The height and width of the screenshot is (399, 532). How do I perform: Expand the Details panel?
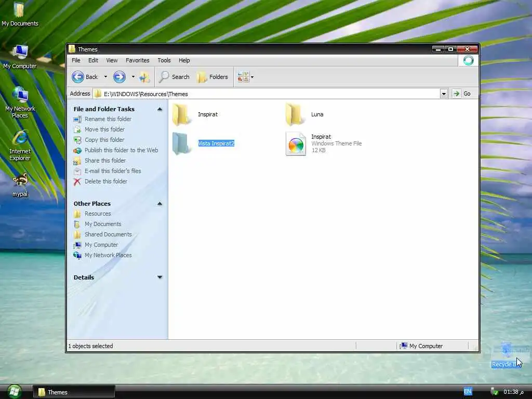point(159,277)
